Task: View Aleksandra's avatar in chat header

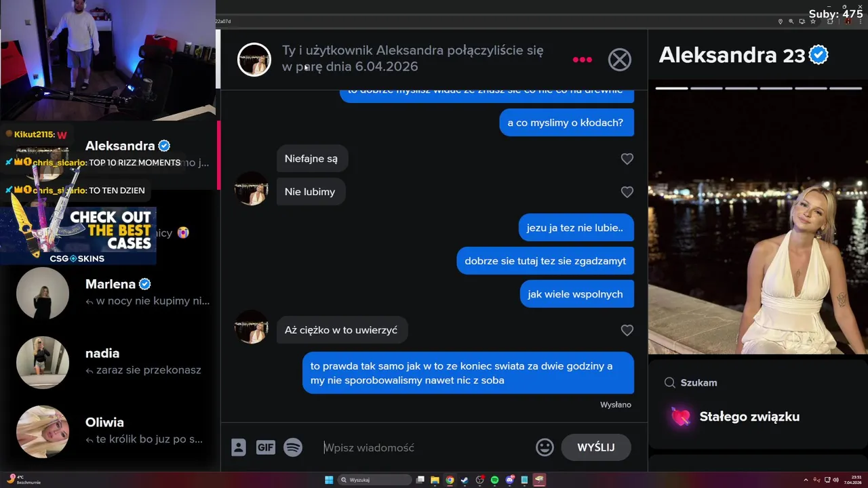Action: coord(254,60)
